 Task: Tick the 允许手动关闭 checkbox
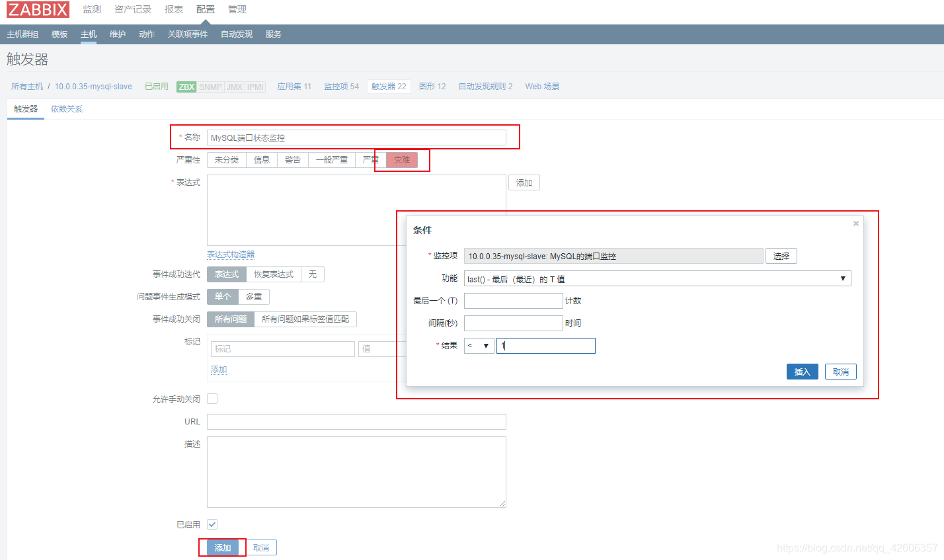coord(212,399)
